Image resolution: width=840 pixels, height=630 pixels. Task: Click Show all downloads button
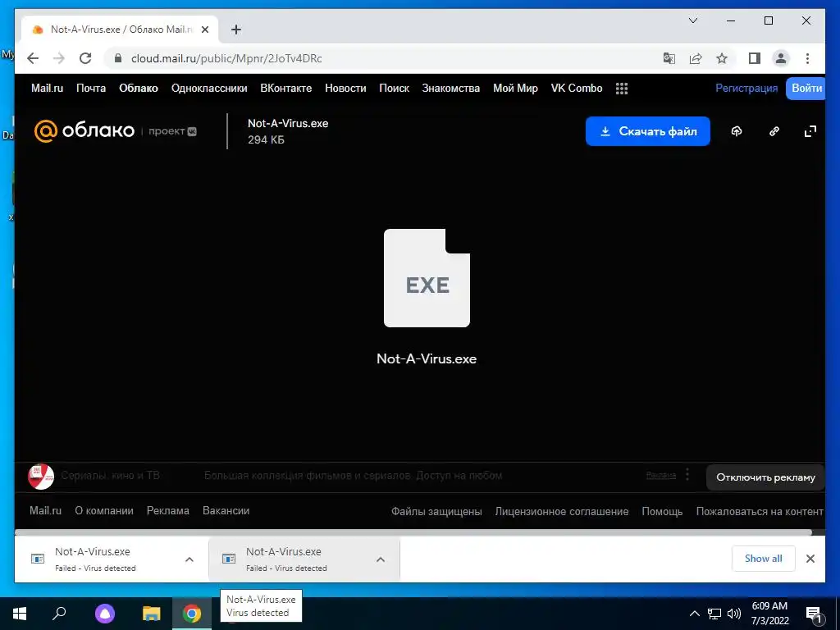click(x=764, y=559)
